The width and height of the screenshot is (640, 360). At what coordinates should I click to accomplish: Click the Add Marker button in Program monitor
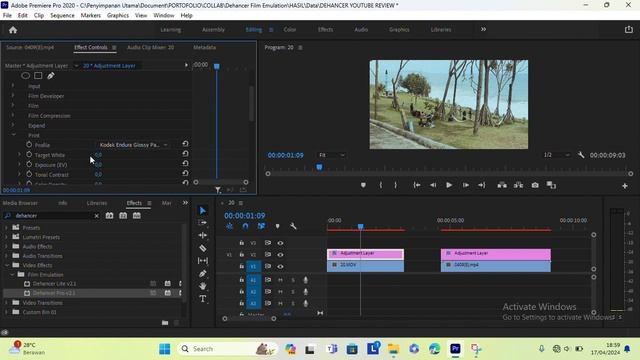[x=363, y=185]
